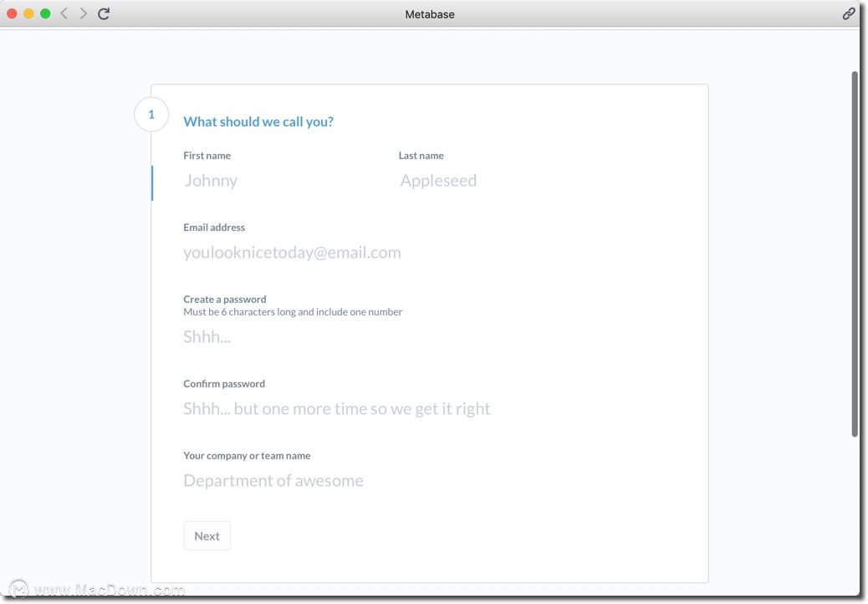Image resolution: width=868 pixels, height=604 pixels.
Task: Click the vertical page scrollbar
Action: tap(854, 251)
